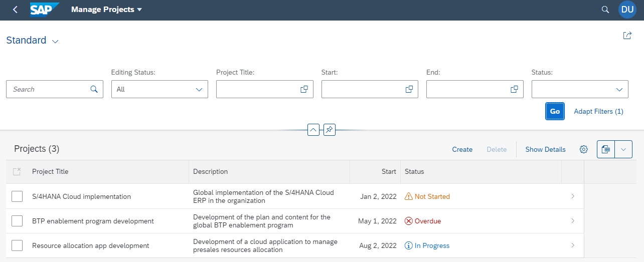This screenshot has height=262, width=644.
Task: Open Adapt Filters (1)
Action: [598, 111]
